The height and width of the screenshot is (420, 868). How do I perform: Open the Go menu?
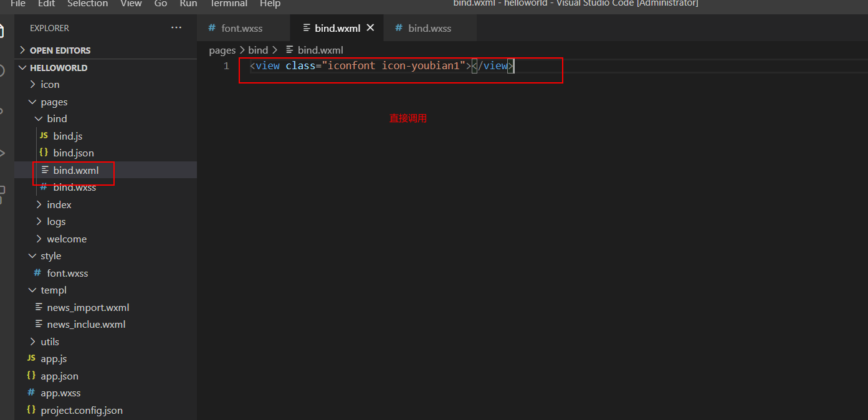(x=161, y=4)
